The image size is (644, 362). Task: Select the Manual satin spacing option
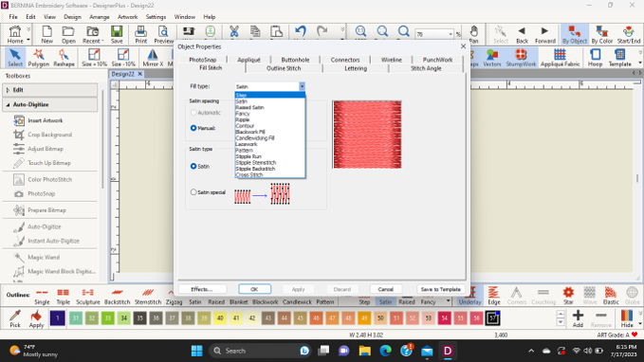tap(193, 128)
